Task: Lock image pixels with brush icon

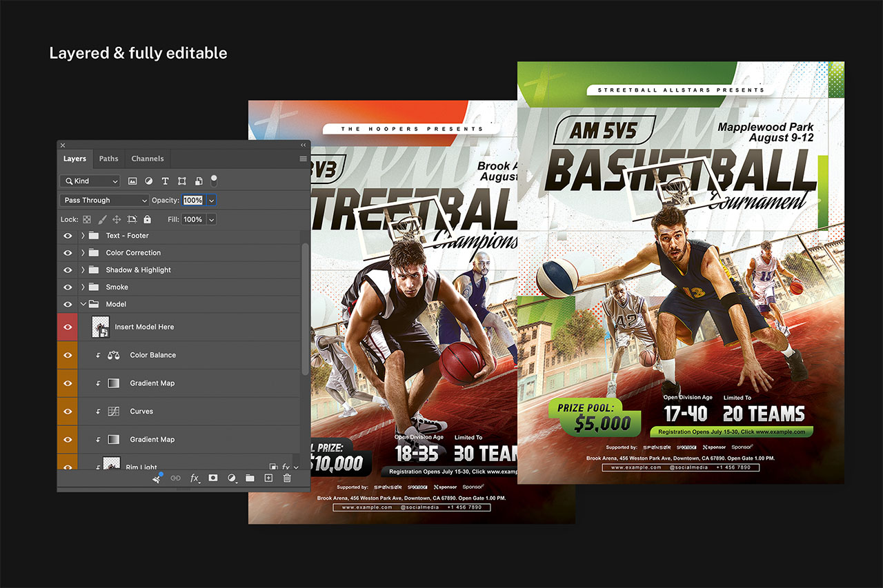Action: tap(102, 219)
